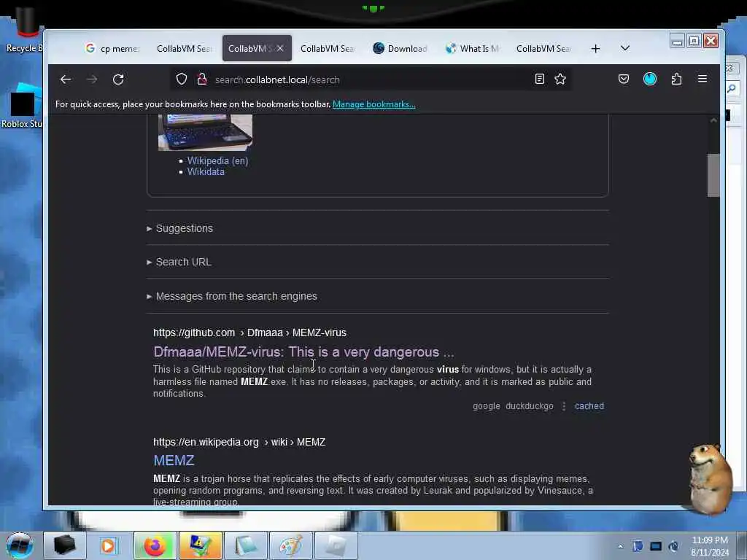Click the page vertical scrollbar thumb
The width and height of the screenshot is (747, 560).
coord(713,175)
